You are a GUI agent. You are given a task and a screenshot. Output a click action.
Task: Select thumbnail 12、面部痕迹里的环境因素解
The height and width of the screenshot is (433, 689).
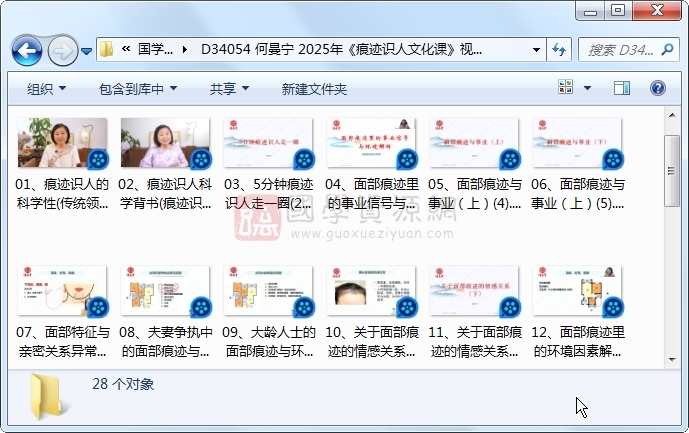click(577, 291)
